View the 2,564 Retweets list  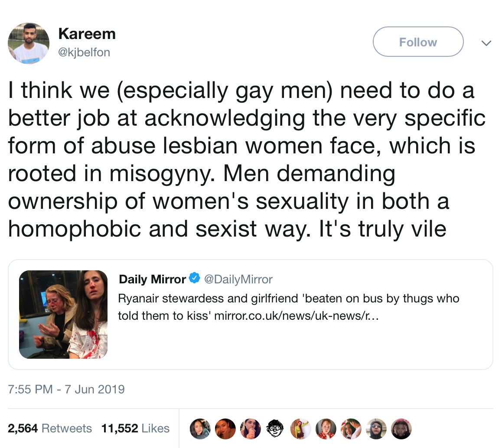click(50, 428)
